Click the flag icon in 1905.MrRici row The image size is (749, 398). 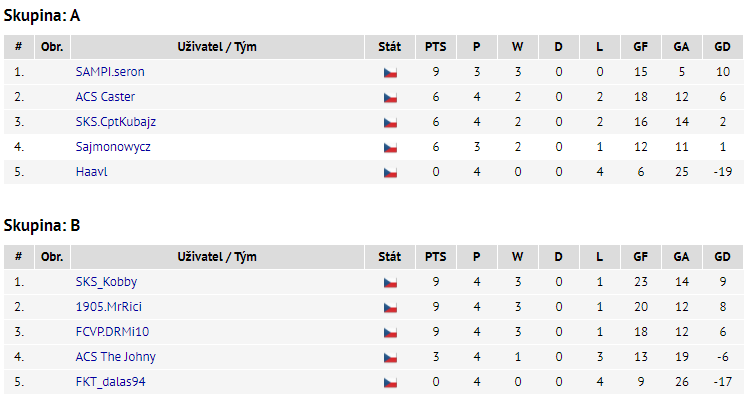[x=390, y=308]
